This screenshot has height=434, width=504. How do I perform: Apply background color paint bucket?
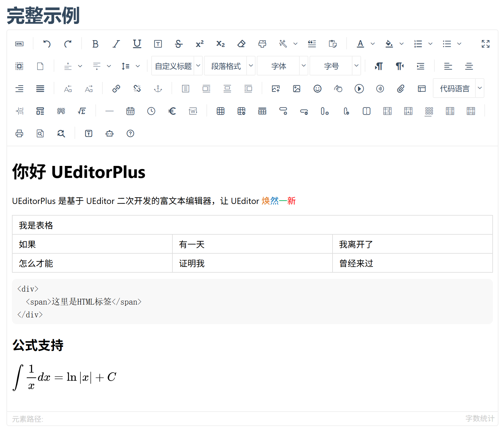point(389,44)
